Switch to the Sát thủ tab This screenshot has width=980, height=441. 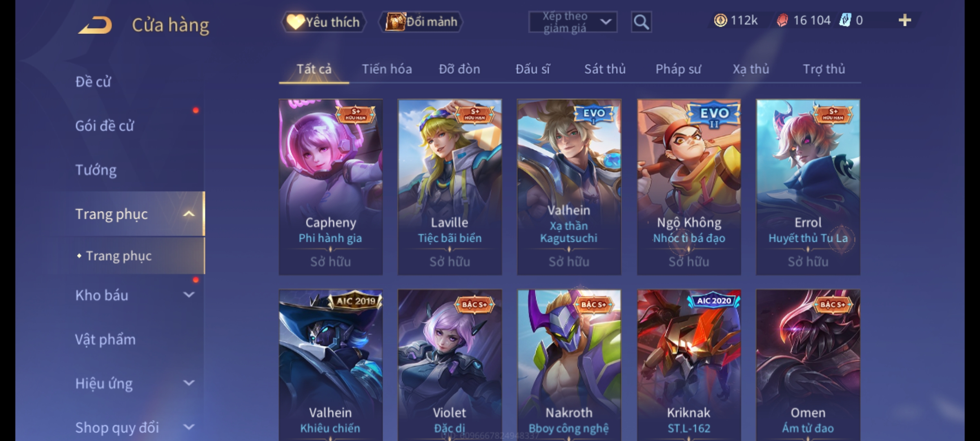pyautogui.click(x=605, y=69)
